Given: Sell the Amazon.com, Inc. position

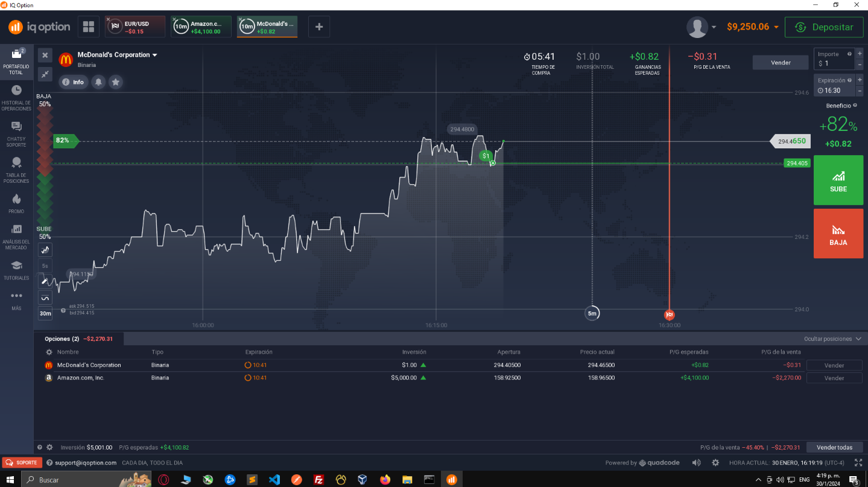Looking at the screenshot, I should (834, 378).
